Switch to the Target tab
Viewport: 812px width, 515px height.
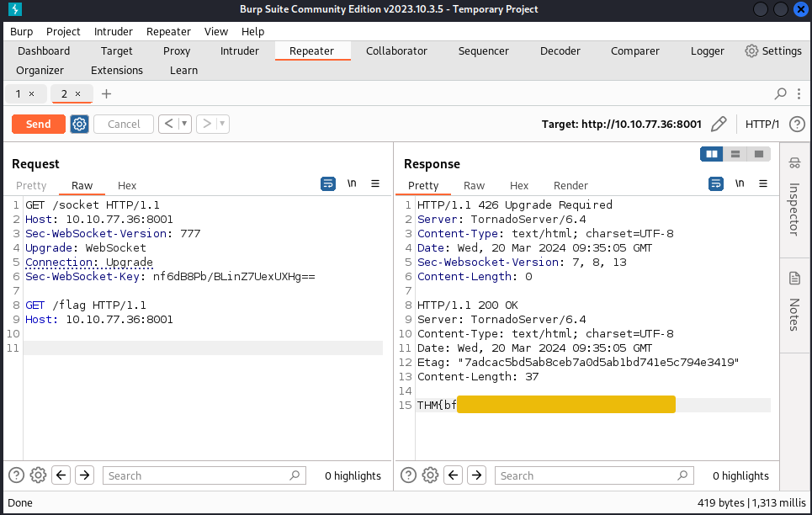tap(116, 50)
